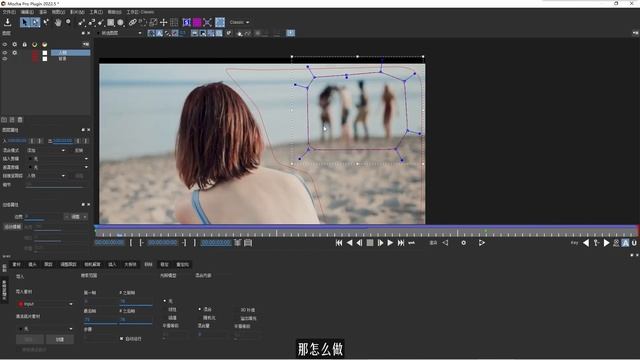The width and height of the screenshot is (640, 360).
Task: Toggle Show Planar Surface blue S icon
Action: 187,22
